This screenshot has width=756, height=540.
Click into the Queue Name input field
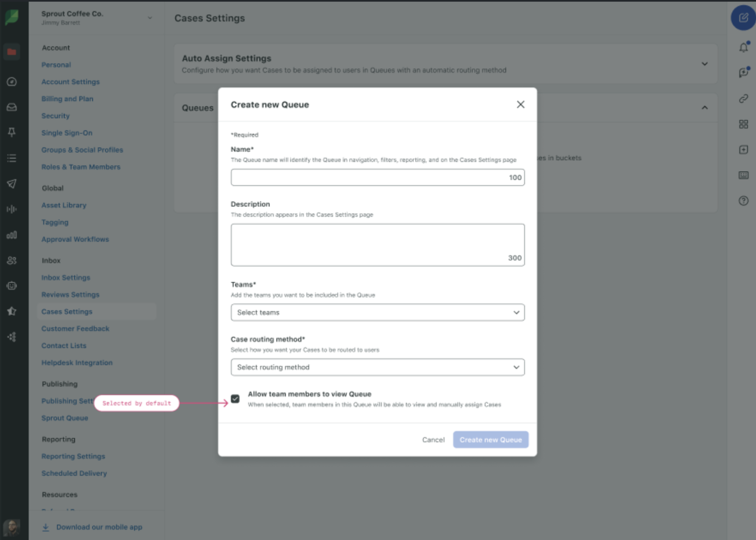(378, 178)
